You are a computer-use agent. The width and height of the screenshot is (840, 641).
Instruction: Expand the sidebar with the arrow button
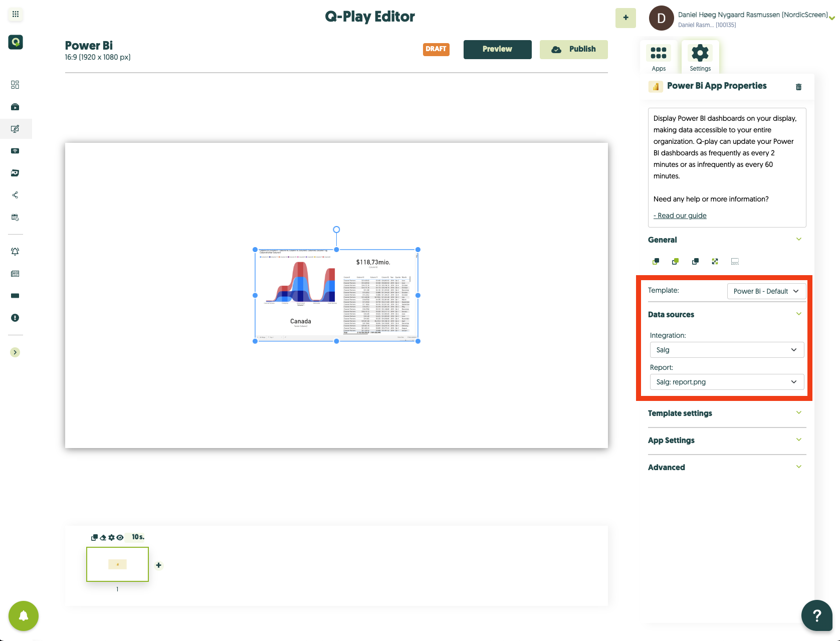coord(15,352)
